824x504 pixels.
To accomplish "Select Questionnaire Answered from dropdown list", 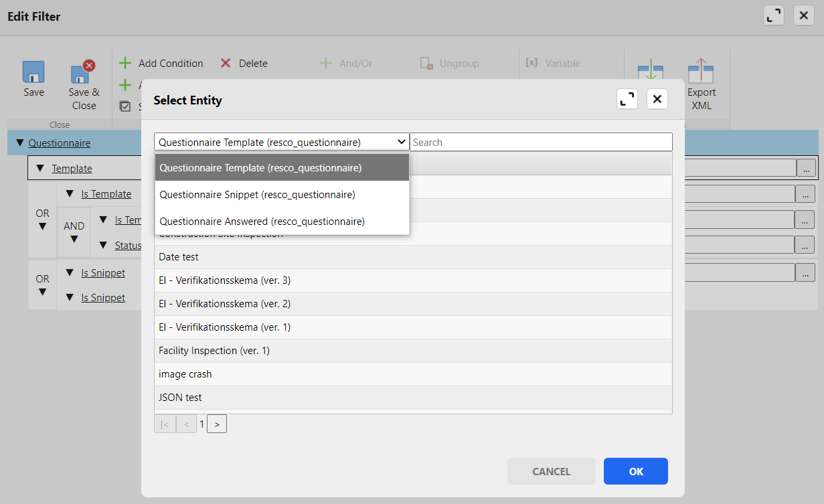I will (x=262, y=222).
